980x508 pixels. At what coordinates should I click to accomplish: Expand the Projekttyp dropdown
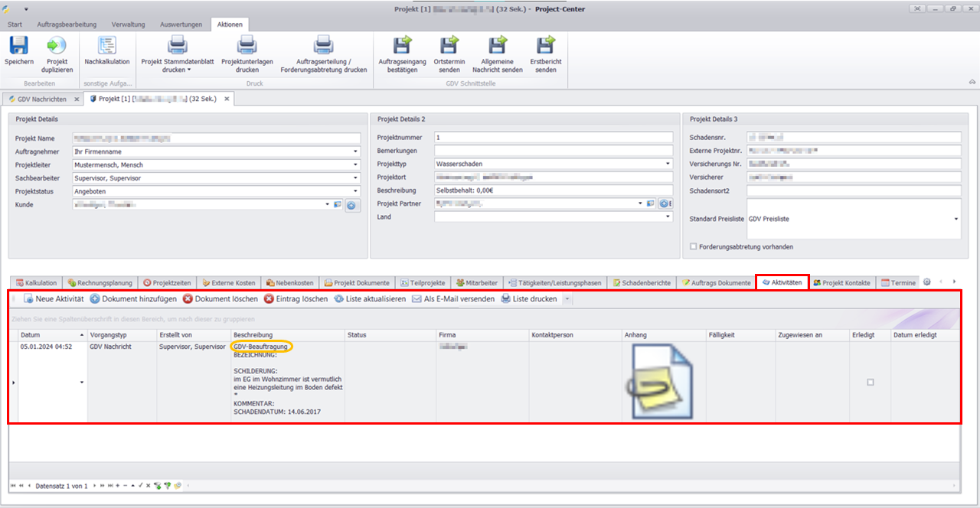(x=668, y=164)
